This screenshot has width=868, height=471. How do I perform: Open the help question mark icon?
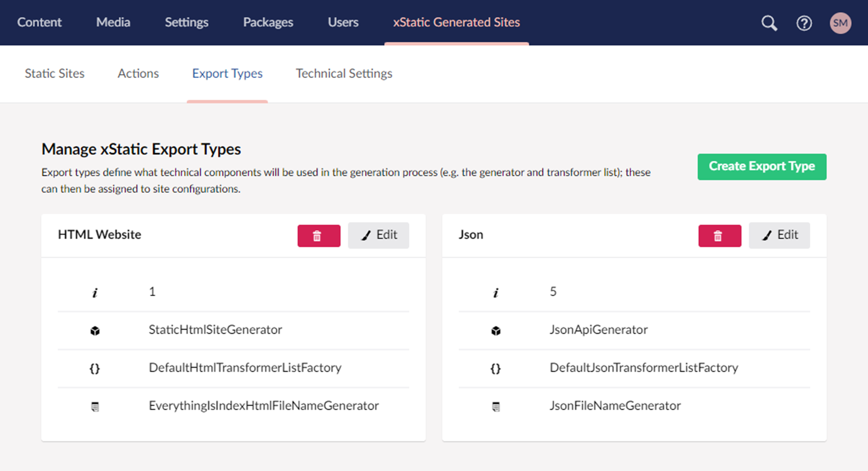click(804, 23)
